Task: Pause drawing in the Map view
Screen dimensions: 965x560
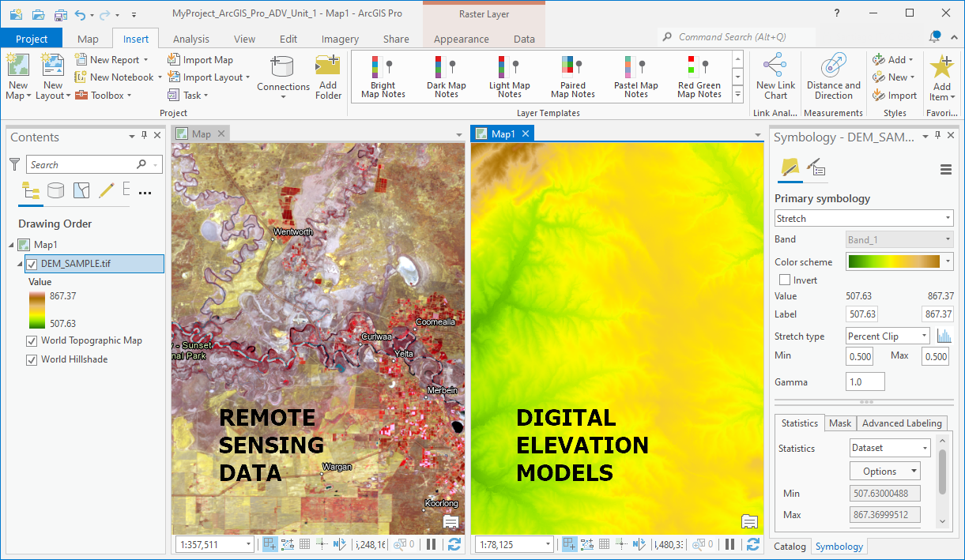Action: tap(431, 544)
